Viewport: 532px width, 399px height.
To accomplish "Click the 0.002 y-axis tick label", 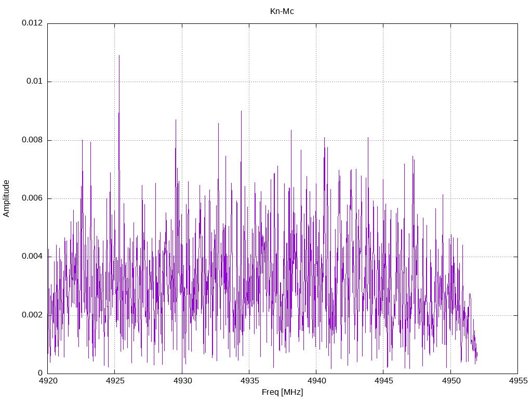I will [32, 315].
